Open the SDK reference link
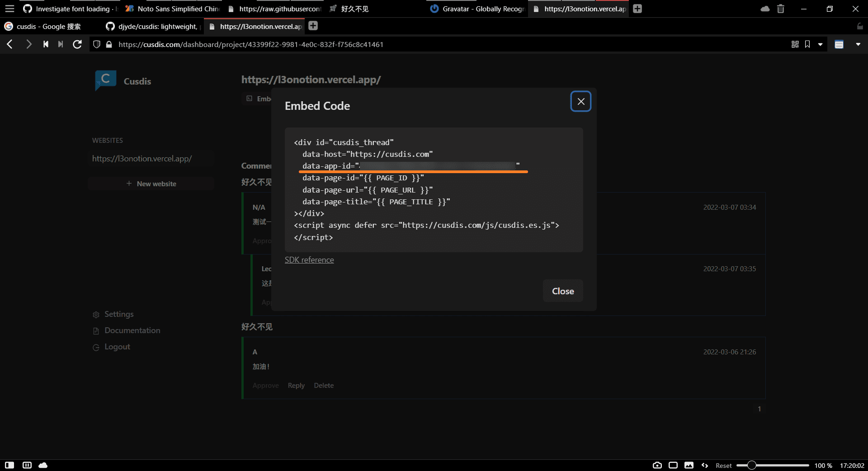The height and width of the screenshot is (471, 868). click(x=309, y=260)
